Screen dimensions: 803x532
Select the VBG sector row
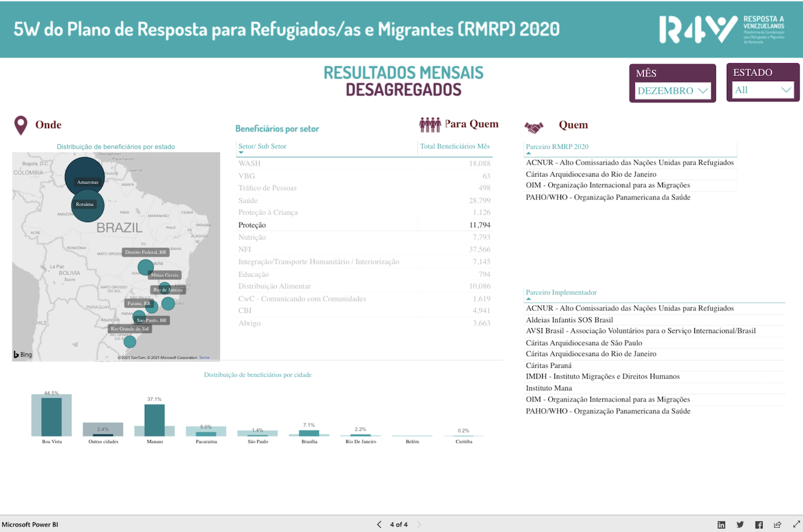[x=364, y=176]
